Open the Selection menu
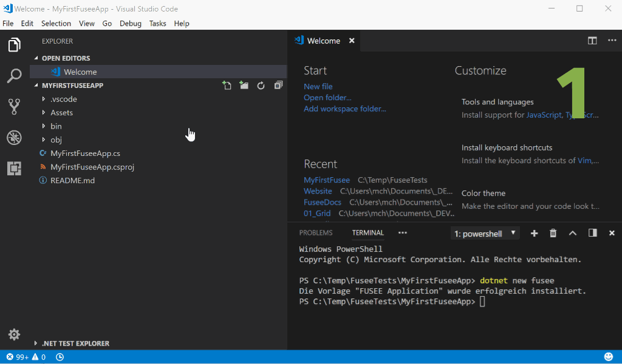This screenshot has height=364, width=622. point(56,24)
